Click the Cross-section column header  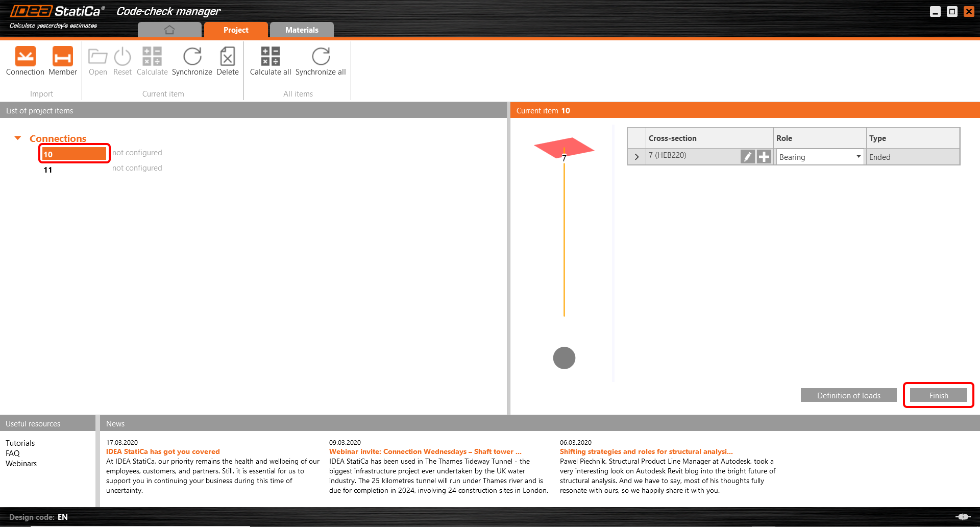click(x=709, y=138)
